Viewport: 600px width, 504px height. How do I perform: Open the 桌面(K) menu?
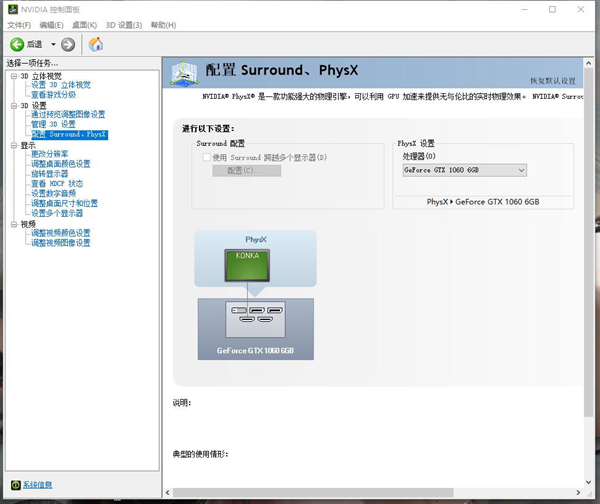coord(85,25)
